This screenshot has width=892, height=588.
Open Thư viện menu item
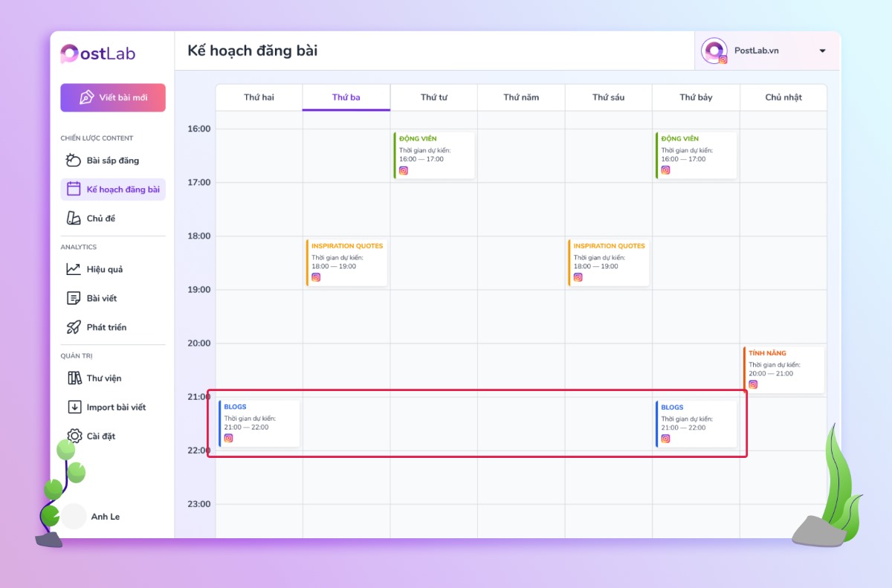[113, 378]
